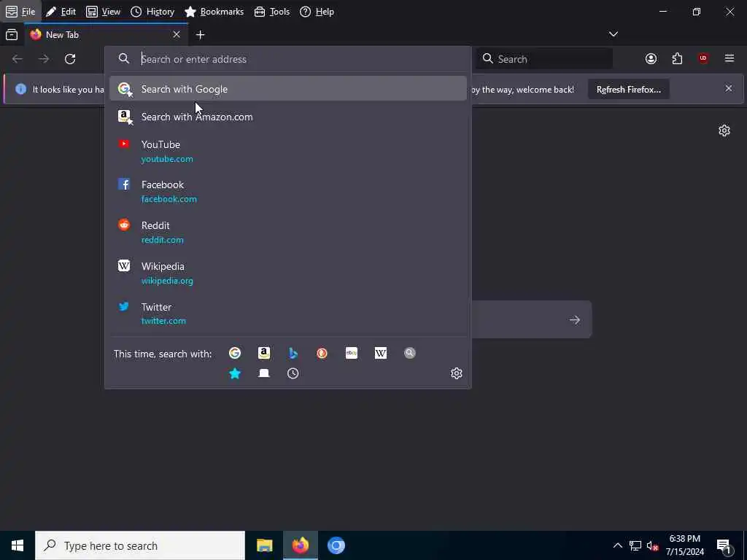The image size is (747, 560).
Task: Open the uBlock Origin toolbar icon
Action: (x=703, y=58)
